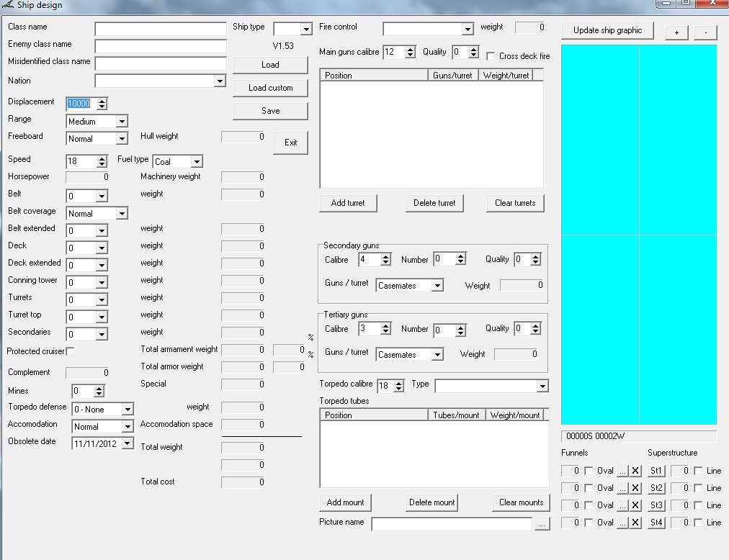Click the Tertiary guns Calibre spinner

point(385,328)
